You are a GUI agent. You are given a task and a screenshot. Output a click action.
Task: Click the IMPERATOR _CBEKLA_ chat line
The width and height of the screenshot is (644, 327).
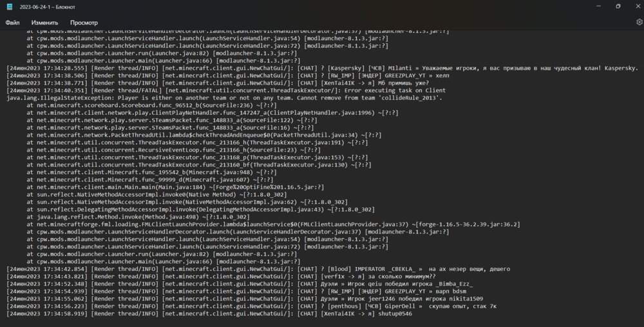258,269
